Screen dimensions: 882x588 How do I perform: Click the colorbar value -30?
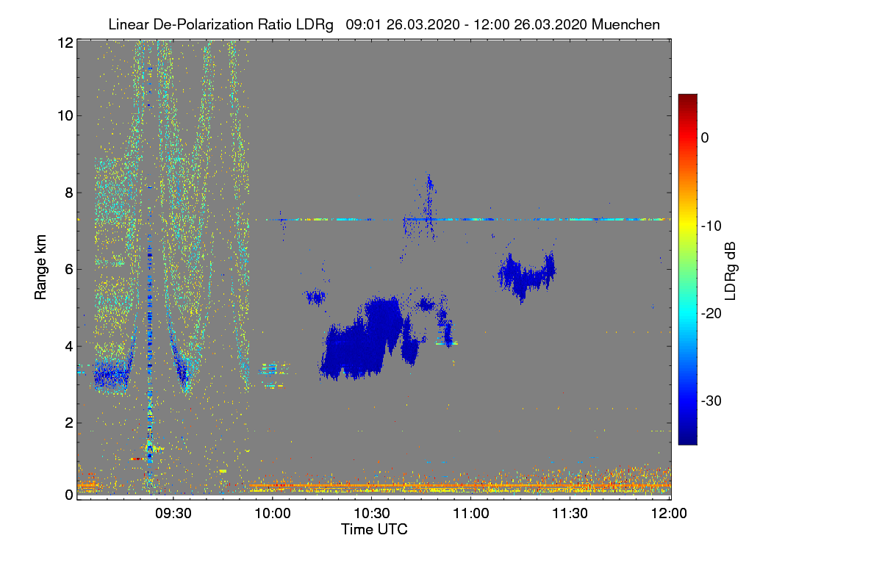point(712,401)
